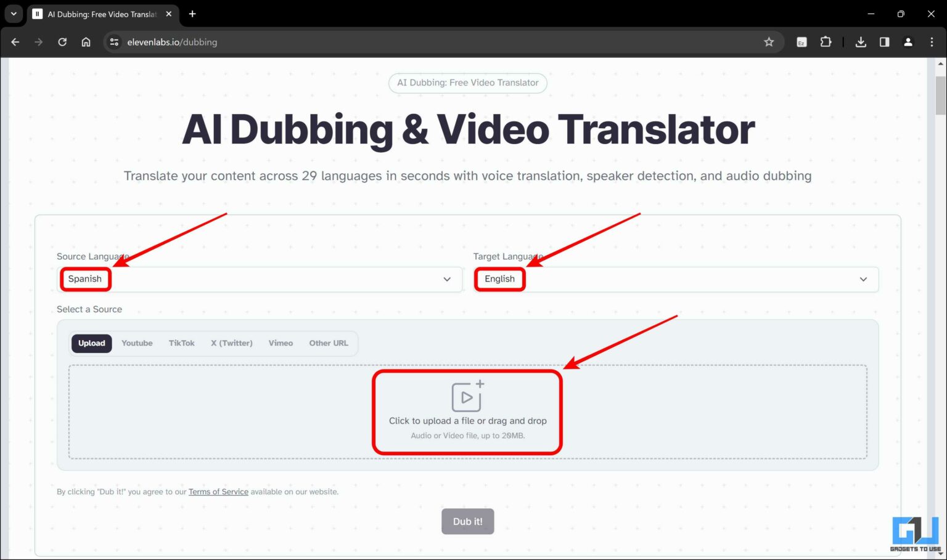Click the Downloads icon in the toolbar

click(x=861, y=42)
